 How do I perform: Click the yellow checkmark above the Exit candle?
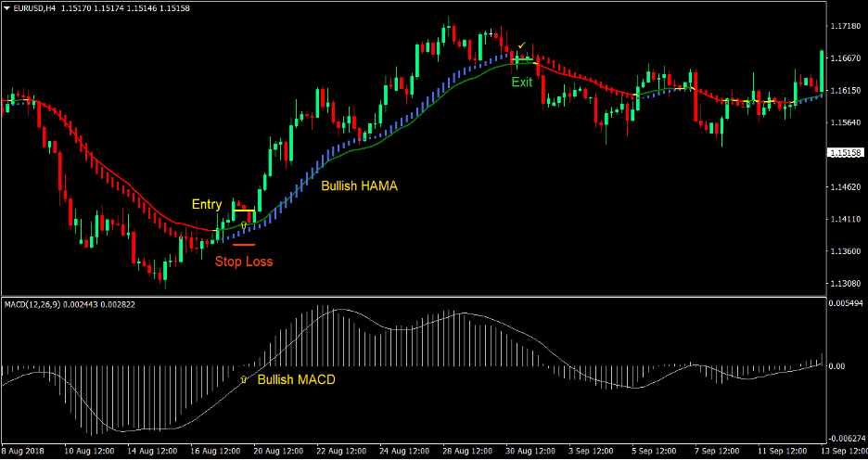click(x=522, y=45)
